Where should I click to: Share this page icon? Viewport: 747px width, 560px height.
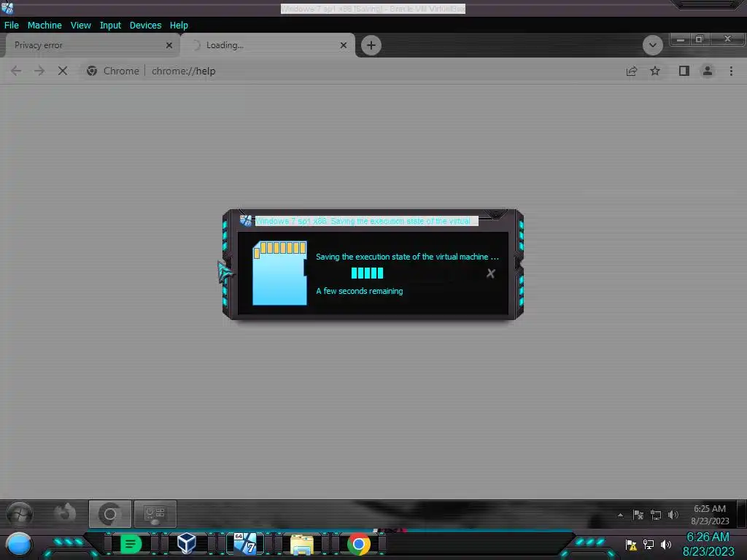click(x=632, y=71)
